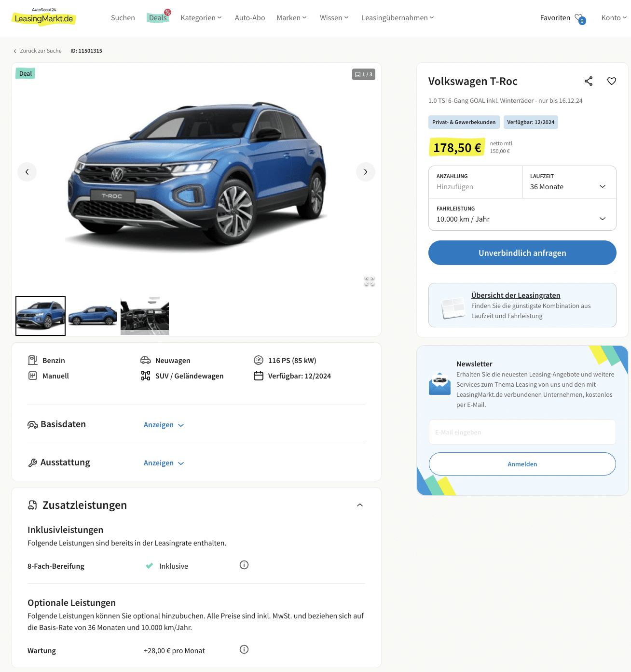Viewport: 631px width, 672px height.
Task: Go to previous car photo with left arrow
Action: pos(27,172)
